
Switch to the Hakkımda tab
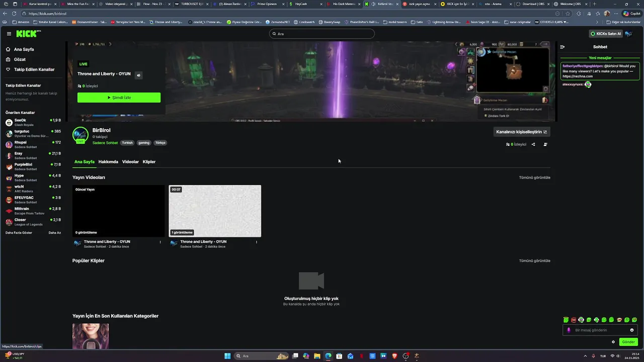(x=108, y=162)
